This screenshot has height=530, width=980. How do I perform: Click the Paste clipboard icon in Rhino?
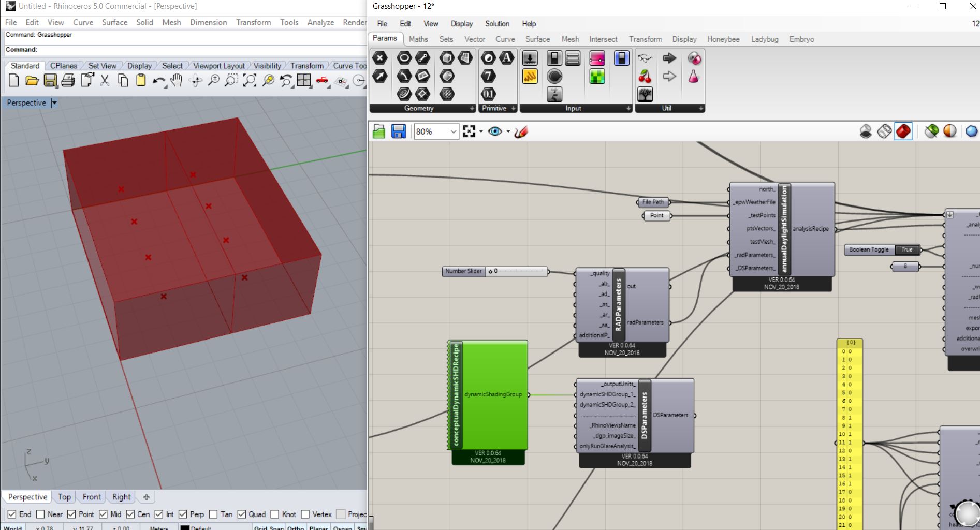click(141, 80)
